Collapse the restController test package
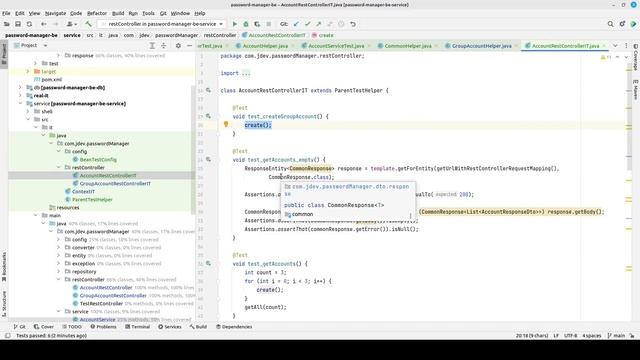Screen dimensions: 640x360 click(59, 167)
